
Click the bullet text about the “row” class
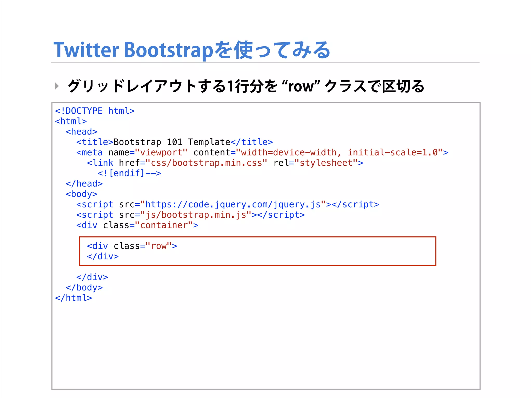pyautogui.click(x=246, y=86)
